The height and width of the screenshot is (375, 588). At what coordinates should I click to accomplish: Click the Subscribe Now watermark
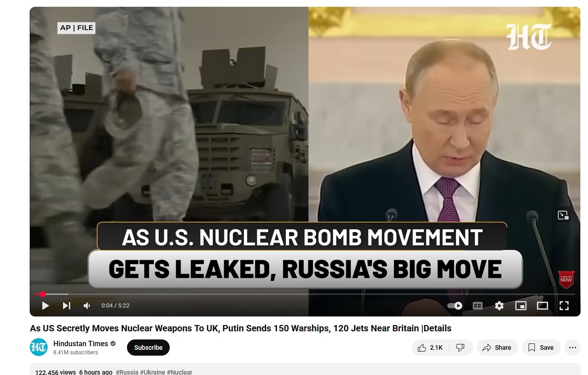[x=566, y=280]
